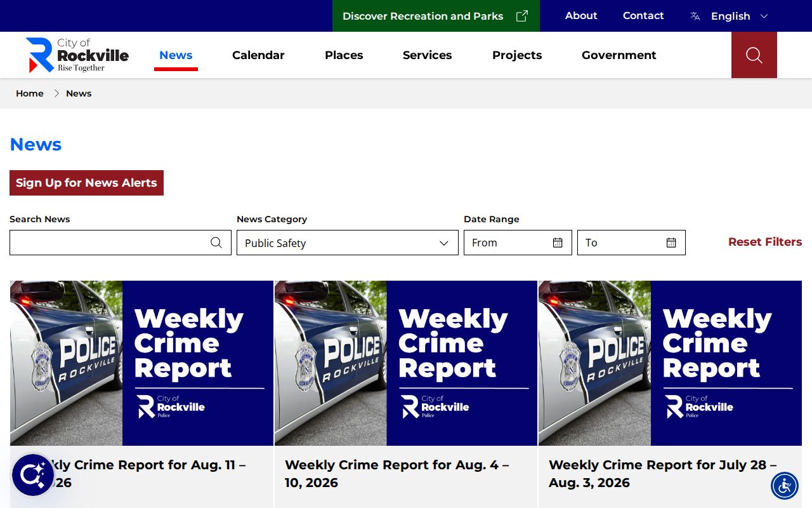
Task: Open the Government menu
Action: tap(619, 55)
